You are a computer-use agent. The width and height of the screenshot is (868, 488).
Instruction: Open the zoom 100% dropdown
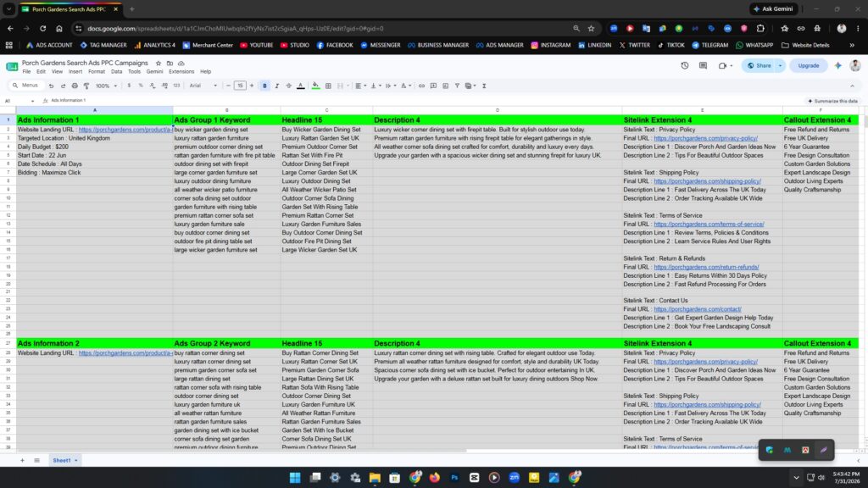[x=106, y=86]
